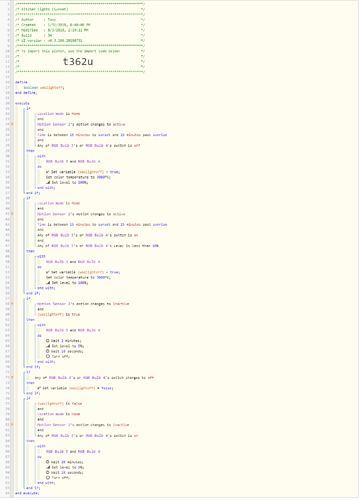The height and width of the screenshot is (500, 361).
Task: Click the 'switch is off' condition on line 28
Action: tap(89, 146)
